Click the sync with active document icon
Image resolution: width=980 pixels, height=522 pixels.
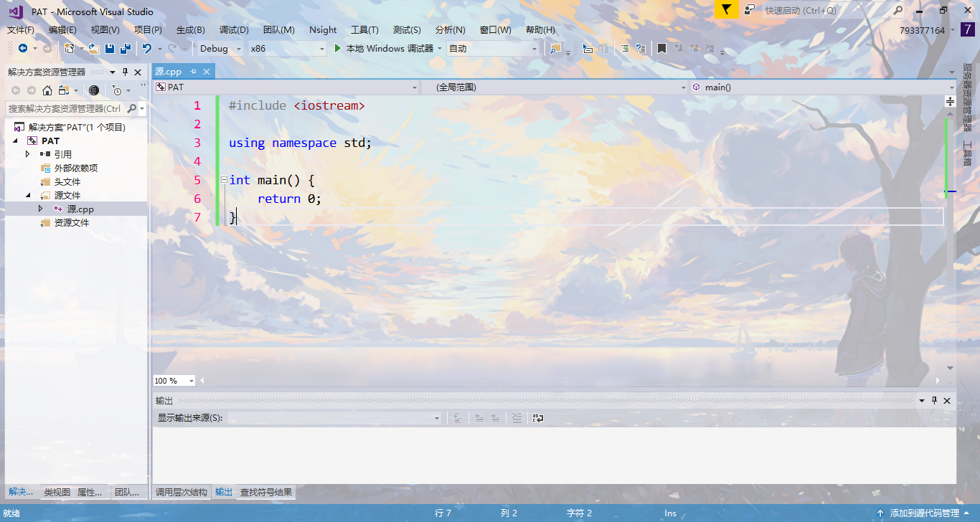pos(64,90)
